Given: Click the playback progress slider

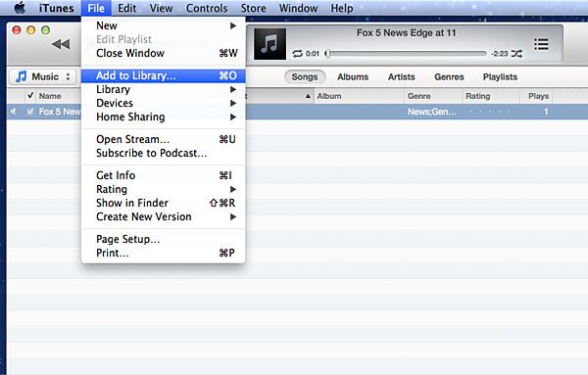Looking at the screenshot, I should 406,54.
